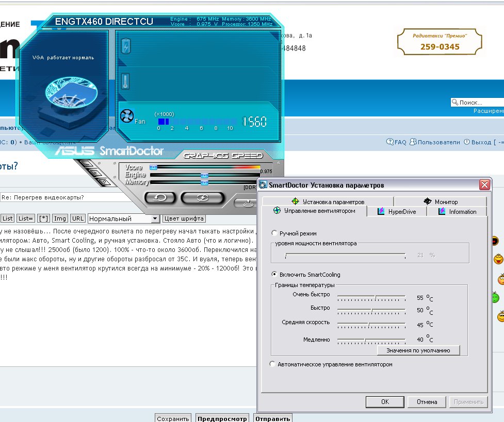Viewport: 504px width, 422px height.
Task: Select the Ручной режим radio button
Action: 273,233
